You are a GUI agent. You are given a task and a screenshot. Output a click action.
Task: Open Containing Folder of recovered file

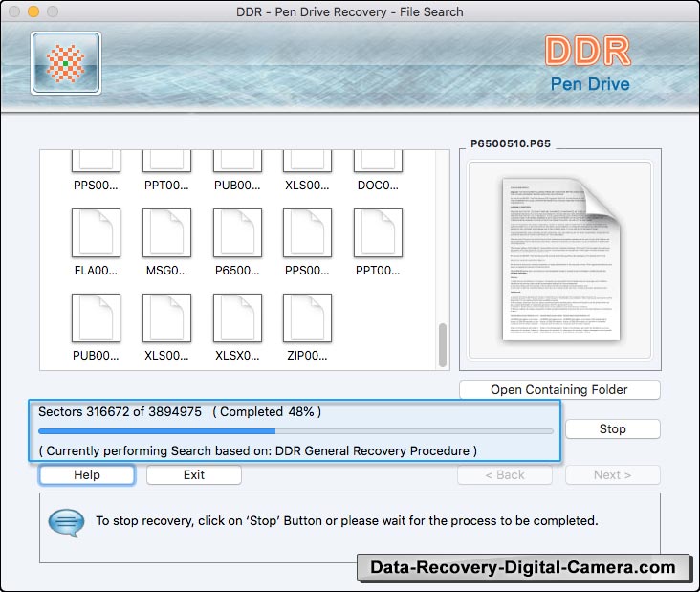[559, 390]
